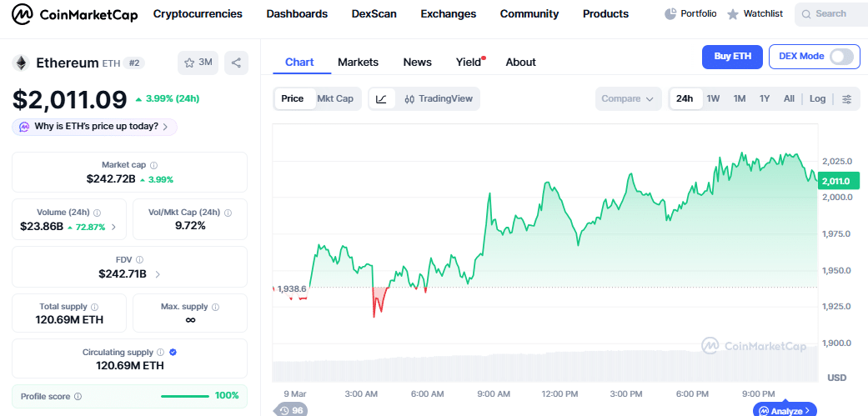Select the Mkt Cap toggle option

pyautogui.click(x=335, y=99)
